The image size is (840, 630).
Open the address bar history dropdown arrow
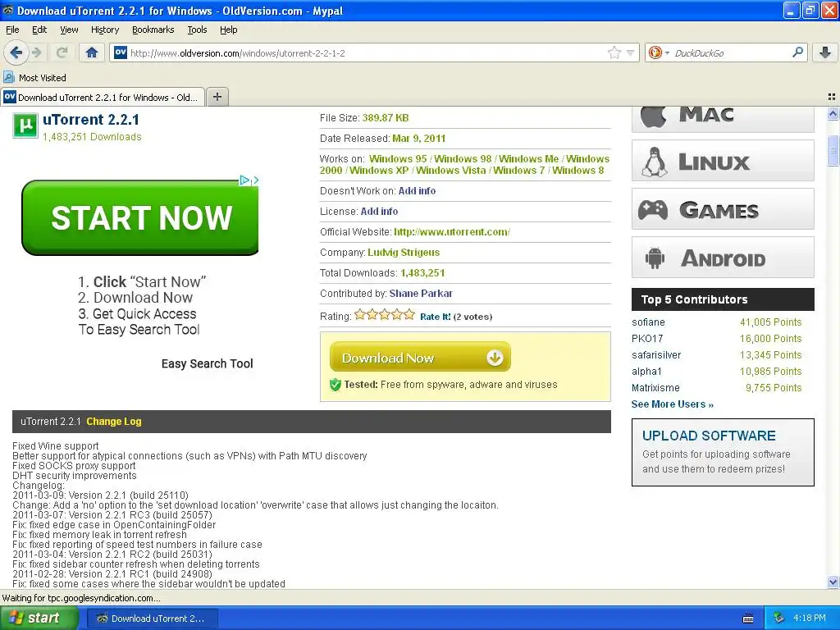click(x=631, y=52)
